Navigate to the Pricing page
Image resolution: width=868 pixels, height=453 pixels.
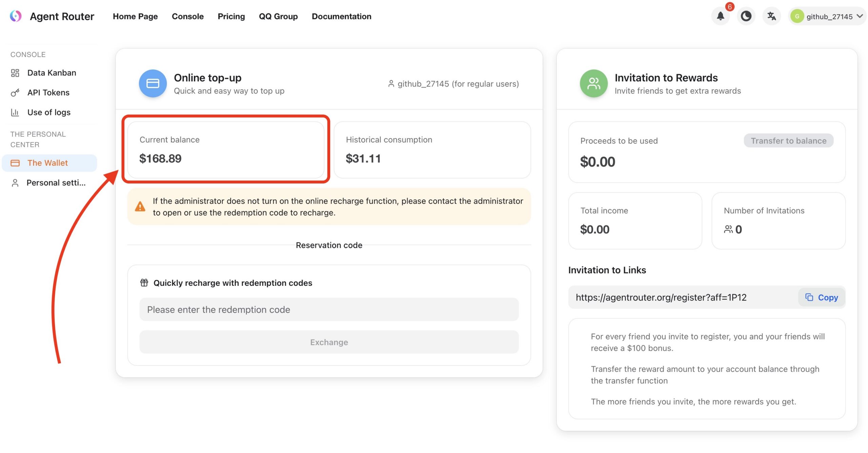point(231,16)
